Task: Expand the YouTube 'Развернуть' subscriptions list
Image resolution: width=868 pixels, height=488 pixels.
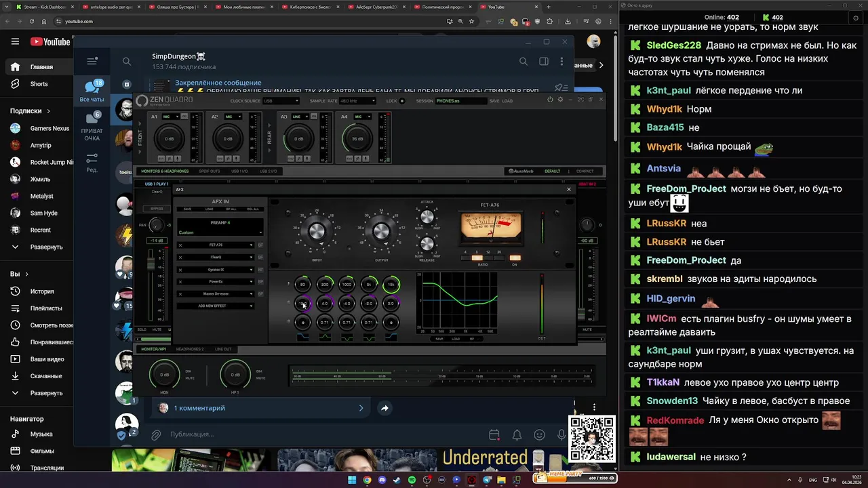Action: tap(46, 247)
